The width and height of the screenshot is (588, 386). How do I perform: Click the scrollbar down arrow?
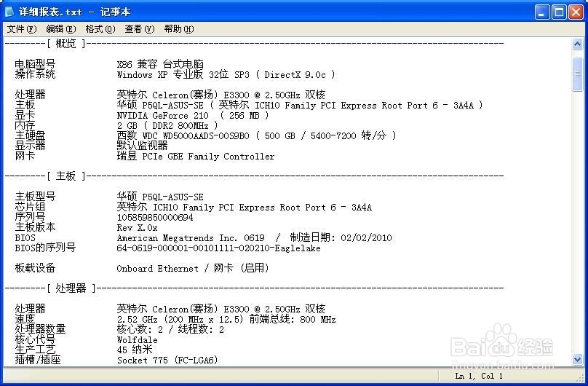pyautogui.click(x=578, y=359)
